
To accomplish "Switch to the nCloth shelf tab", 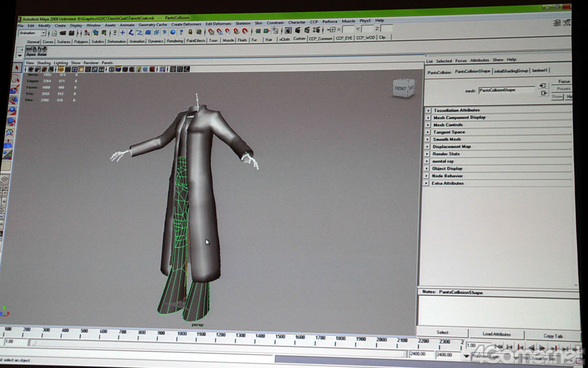I will [284, 40].
